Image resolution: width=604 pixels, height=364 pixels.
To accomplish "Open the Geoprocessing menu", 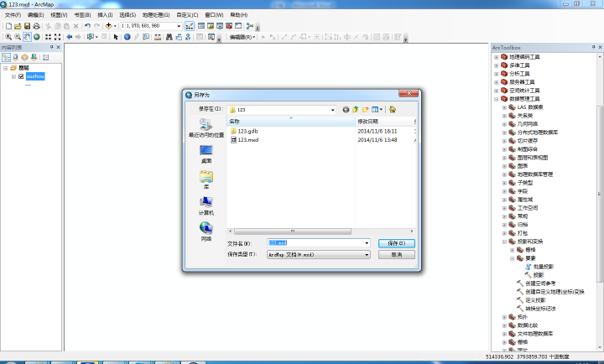I will pos(156,15).
